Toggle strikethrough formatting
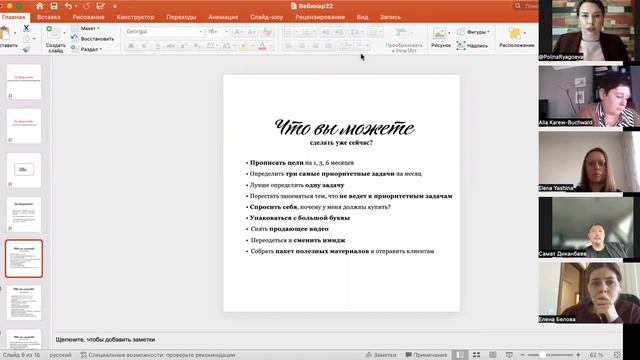The image size is (640, 360). pos(171,46)
